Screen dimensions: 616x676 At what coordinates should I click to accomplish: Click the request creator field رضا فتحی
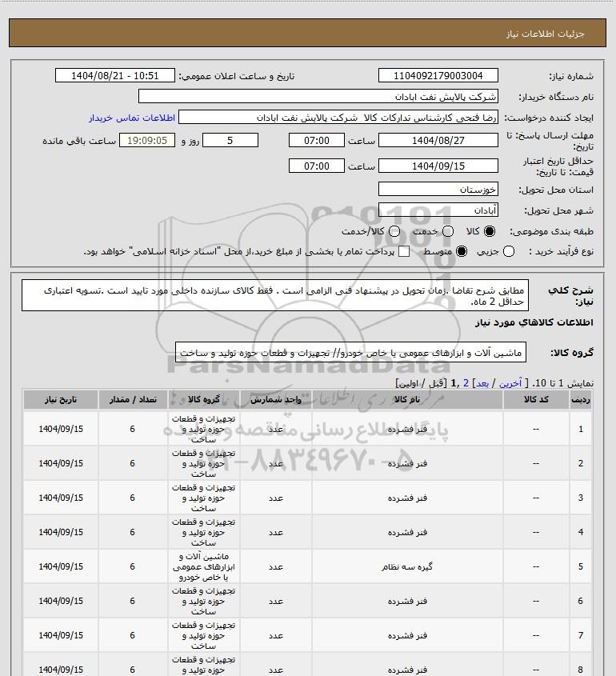(x=338, y=118)
